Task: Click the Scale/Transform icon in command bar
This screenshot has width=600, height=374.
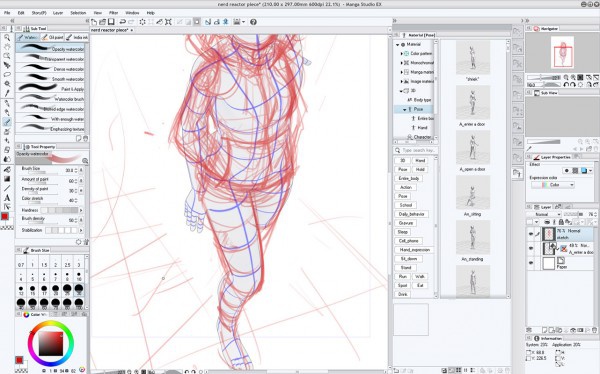Action: click(x=168, y=22)
